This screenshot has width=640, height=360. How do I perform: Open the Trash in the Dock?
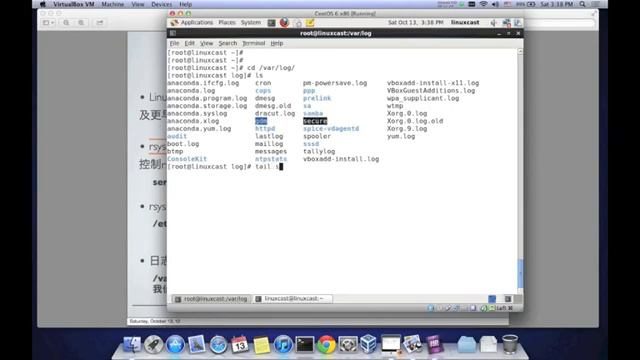coord(510,344)
